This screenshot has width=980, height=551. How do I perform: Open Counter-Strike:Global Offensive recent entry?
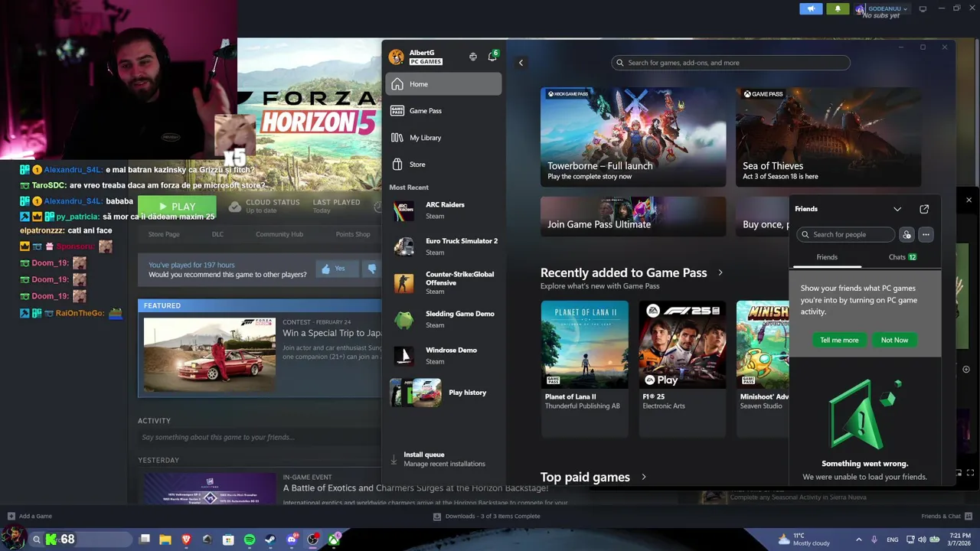444,282
